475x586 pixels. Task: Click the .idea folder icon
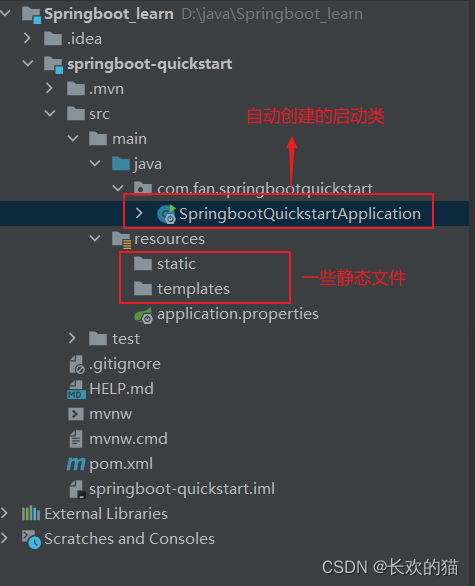point(53,38)
